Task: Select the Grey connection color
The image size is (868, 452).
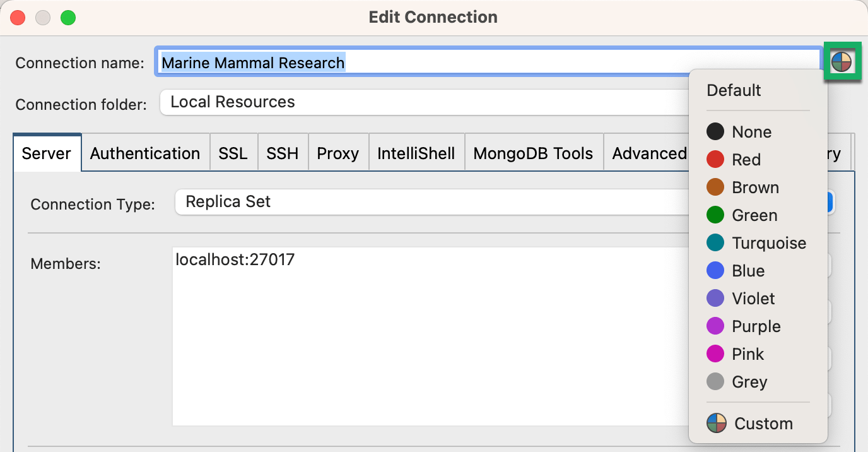Action: tap(749, 381)
